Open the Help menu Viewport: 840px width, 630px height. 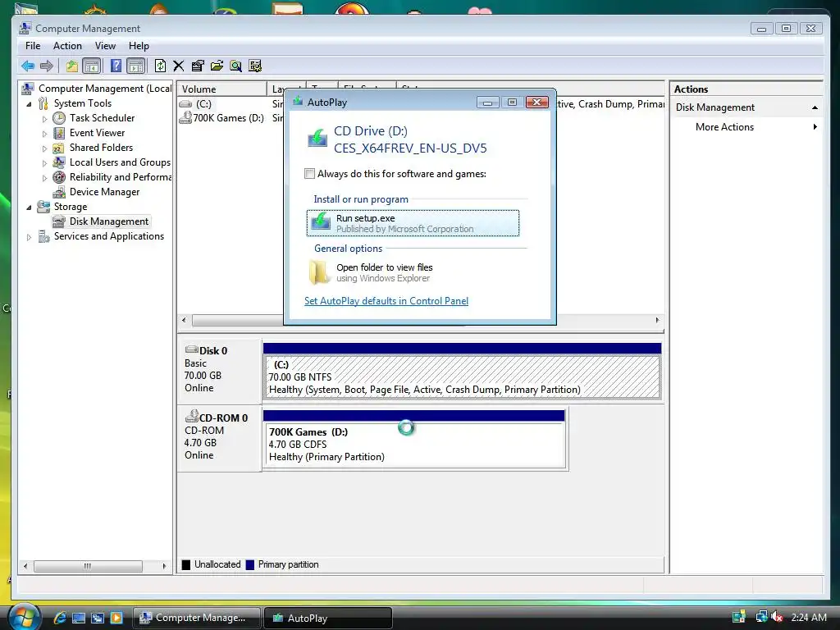pyautogui.click(x=139, y=46)
